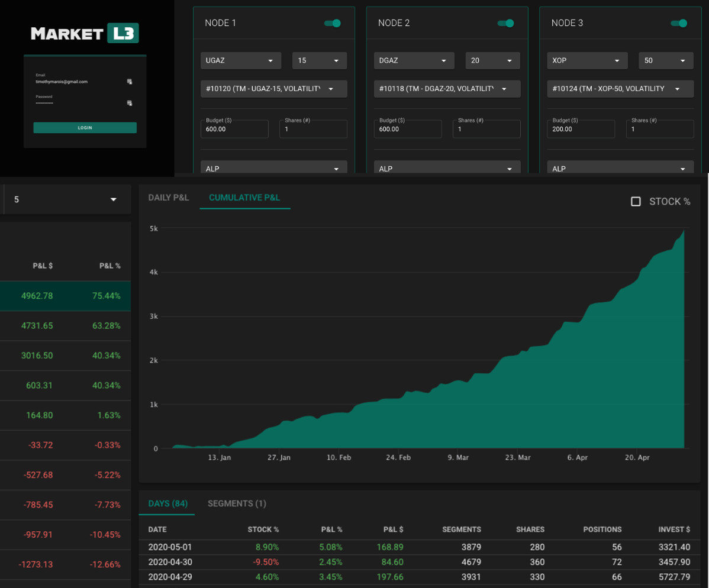The width and height of the screenshot is (709, 588).
Task: Click the Market L3 logo badge
Action: tap(84, 33)
